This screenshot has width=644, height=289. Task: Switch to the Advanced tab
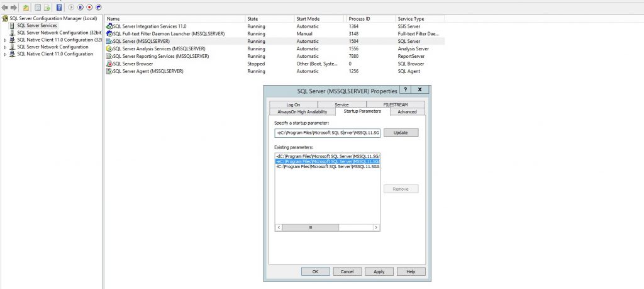click(x=408, y=112)
